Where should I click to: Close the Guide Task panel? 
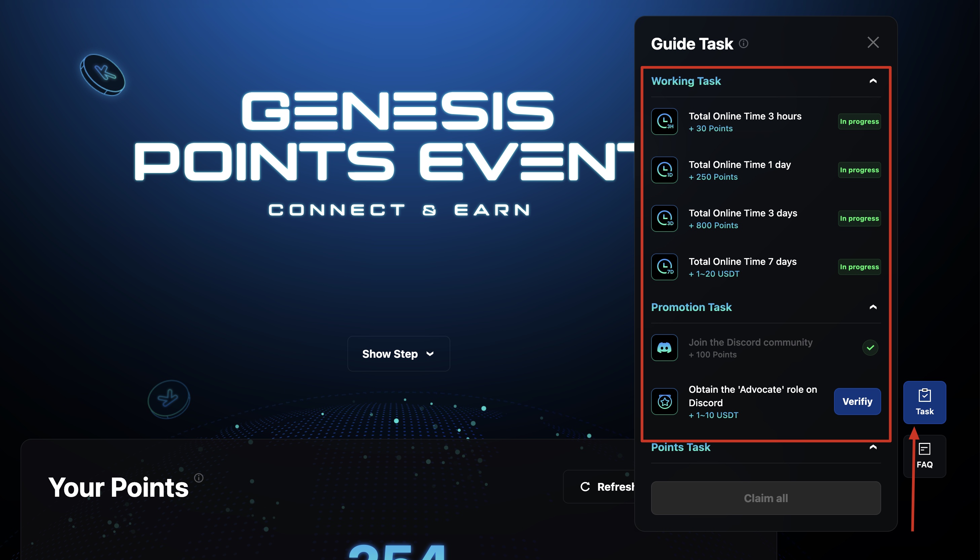873,42
